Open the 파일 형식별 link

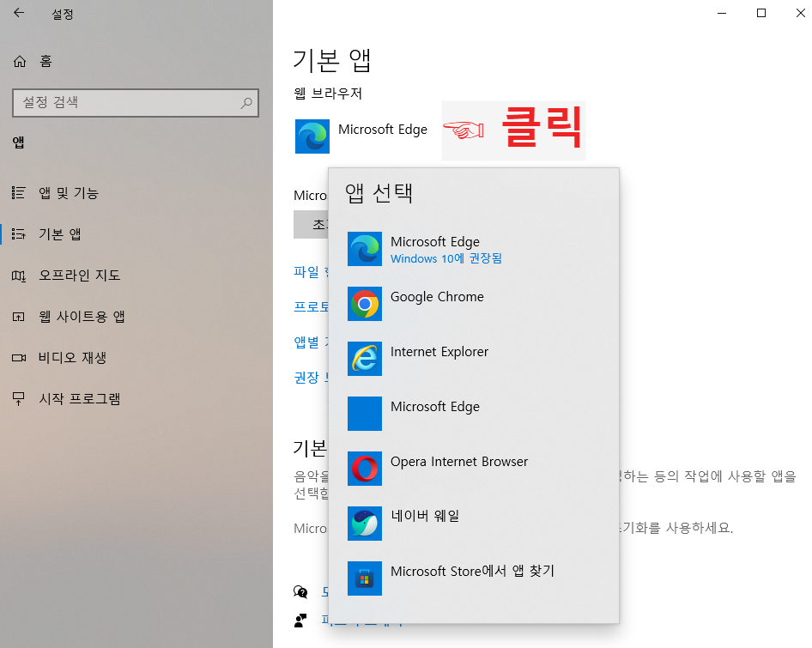311,271
